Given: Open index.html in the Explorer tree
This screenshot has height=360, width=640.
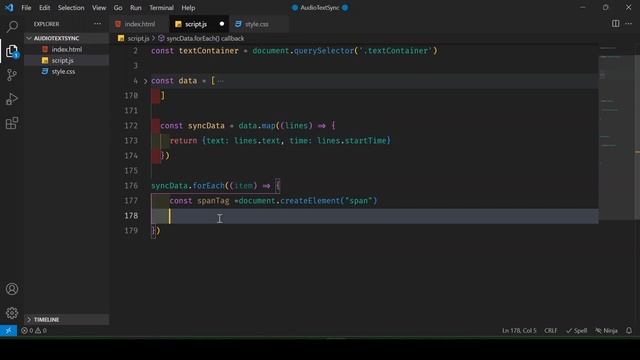Looking at the screenshot, I should coord(67,49).
